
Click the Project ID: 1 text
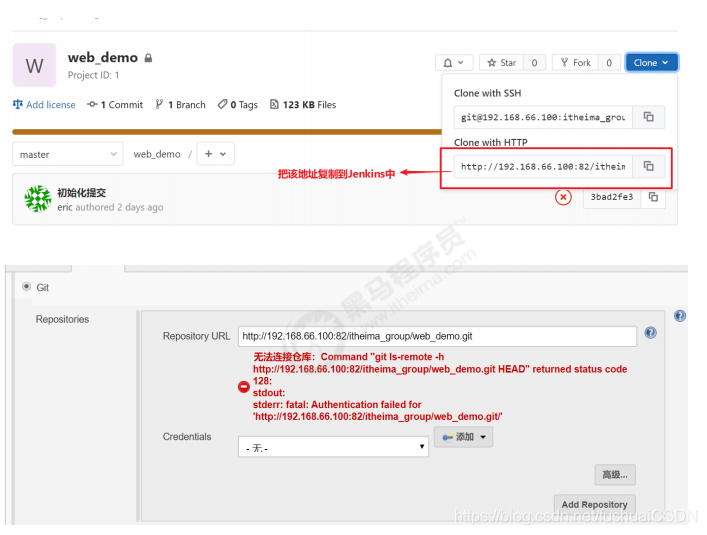(x=93, y=75)
